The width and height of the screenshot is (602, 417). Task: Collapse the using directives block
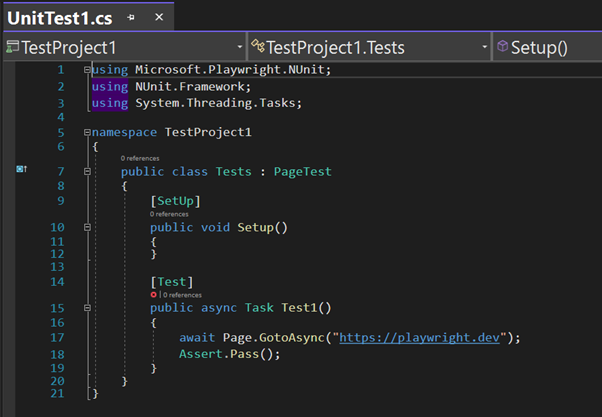(x=88, y=71)
